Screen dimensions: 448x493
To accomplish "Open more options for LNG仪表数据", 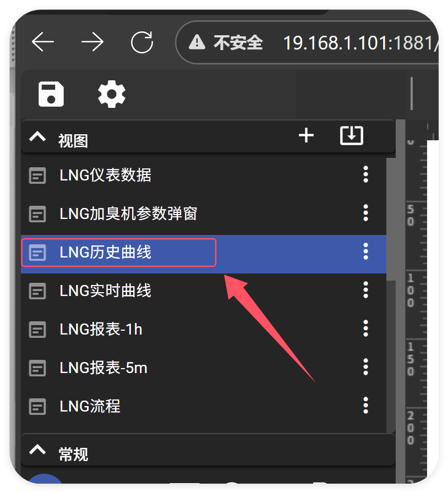I will [x=365, y=174].
